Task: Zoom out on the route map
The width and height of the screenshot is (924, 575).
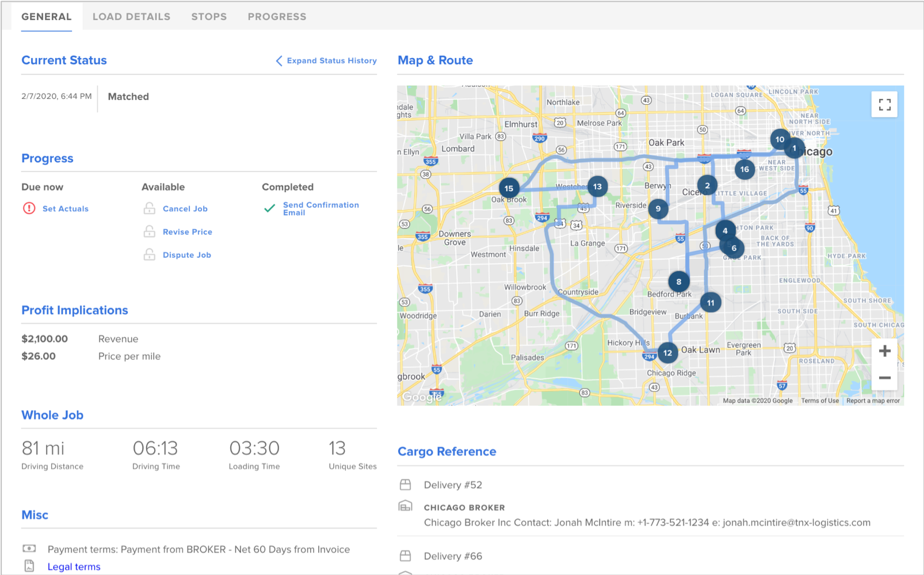Action: 884,378
